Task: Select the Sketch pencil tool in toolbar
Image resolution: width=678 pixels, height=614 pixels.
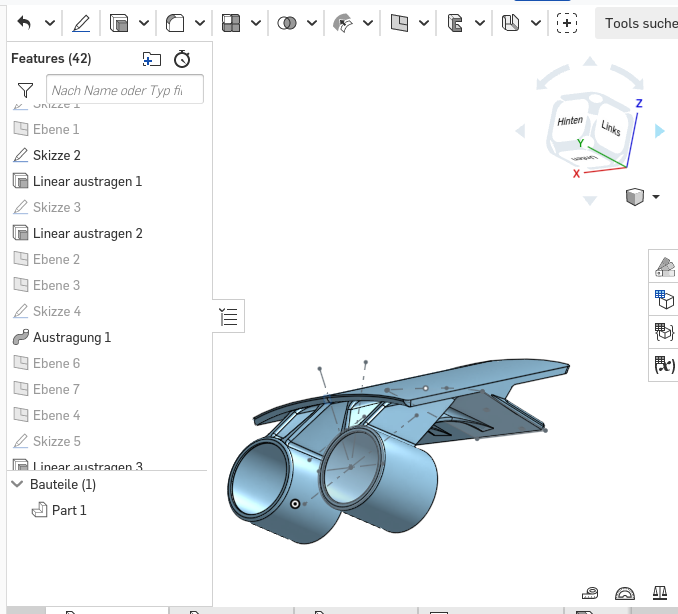Action: click(x=81, y=22)
